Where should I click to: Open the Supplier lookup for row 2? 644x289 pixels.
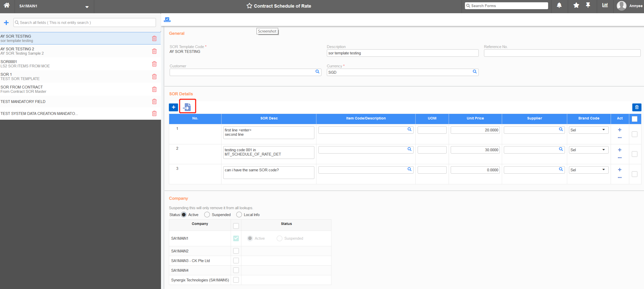tap(561, 149)
